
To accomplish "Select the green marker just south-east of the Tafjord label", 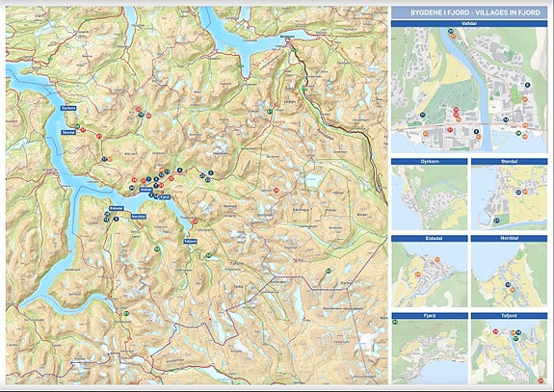I will pyautogui.click(x=209, y=255).
